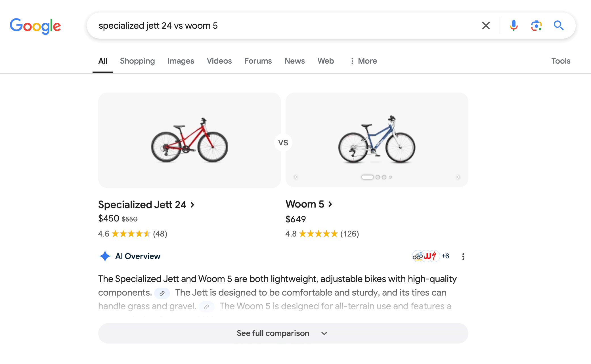Click the Specialized Jett 24 star rating
The image size is (591, 364).
pos(131,234)
